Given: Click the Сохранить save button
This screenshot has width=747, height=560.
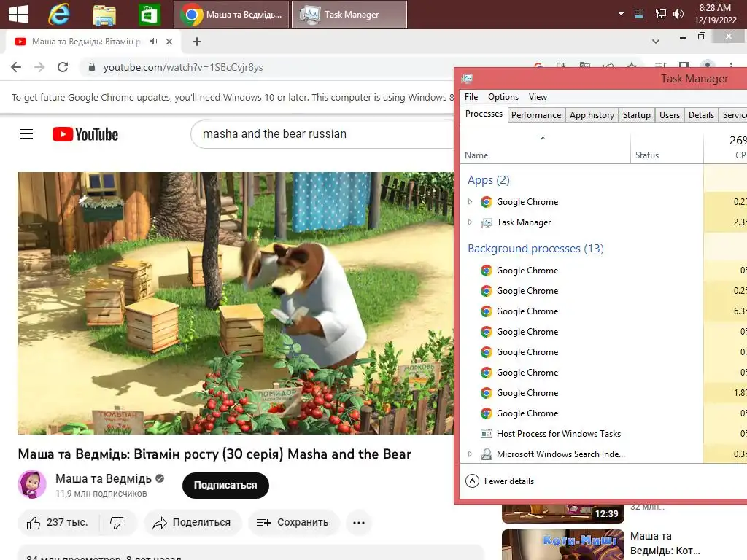Looking at the screenshot, I should [x=293, y=522].
